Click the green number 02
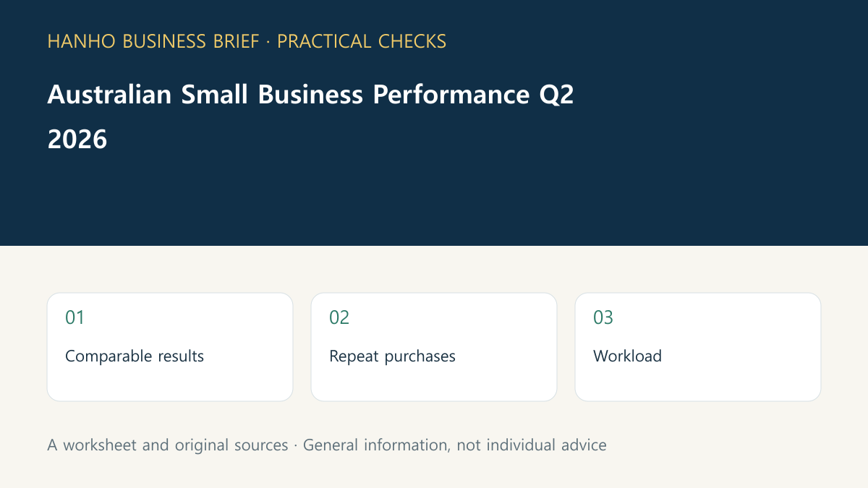868x488 pixels. (x=339, y=317)
